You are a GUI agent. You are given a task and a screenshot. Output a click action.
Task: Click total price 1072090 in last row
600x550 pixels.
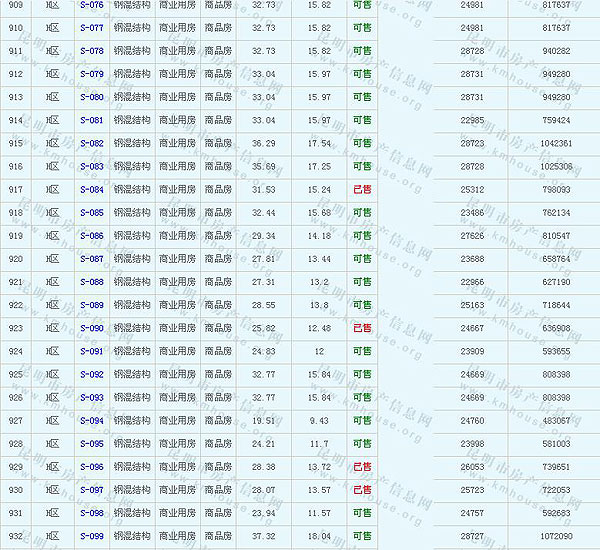[x=555, y=535]
